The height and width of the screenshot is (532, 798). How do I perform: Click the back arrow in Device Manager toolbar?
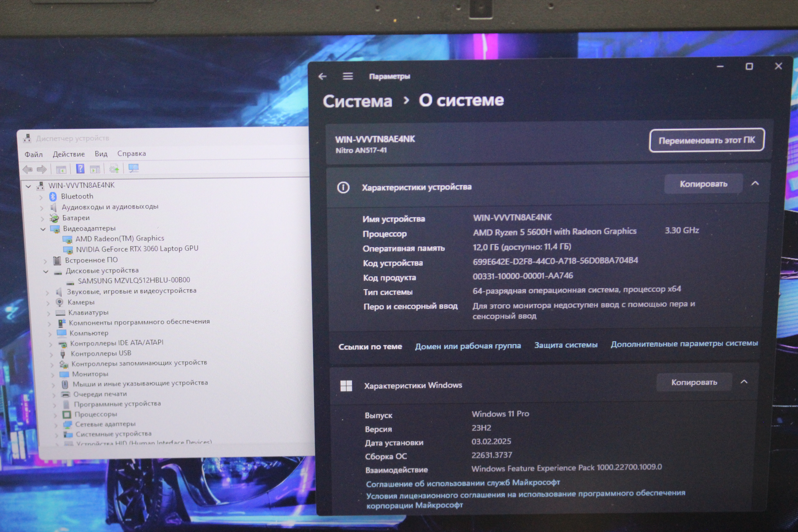pos(28,169)
